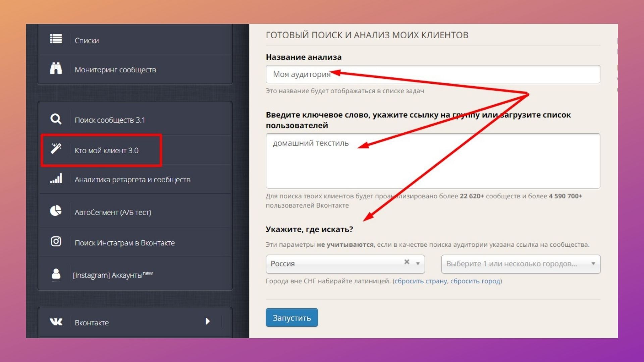644x362 pixels.
Task: Click the magic wand icon for Кто мой клиент
Action: click(x=56, y=148)
